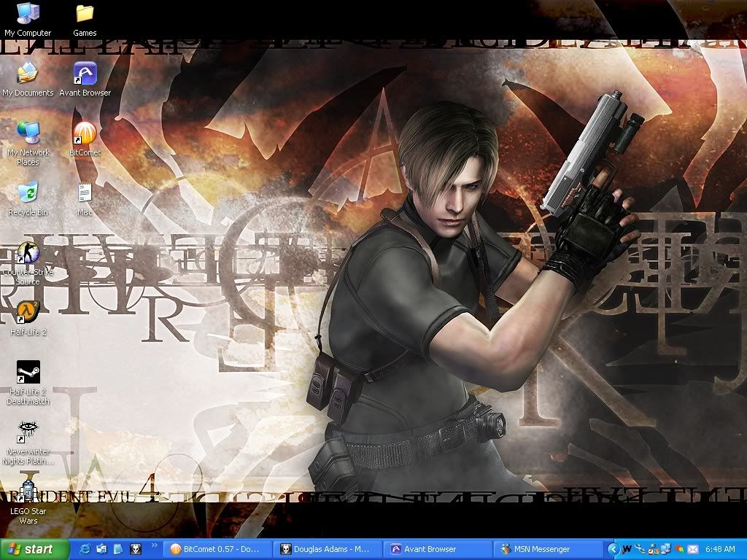The height and width of the screenshot is (560, 747).
Task: Click the two-monitors network connection tray icon
Action: (x=665, y=549)
